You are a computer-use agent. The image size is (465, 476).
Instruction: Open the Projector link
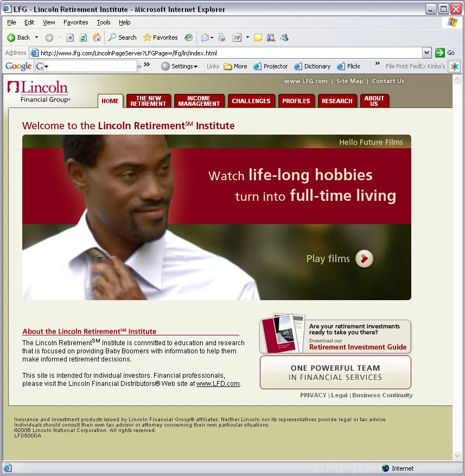[x=270, y=66]
